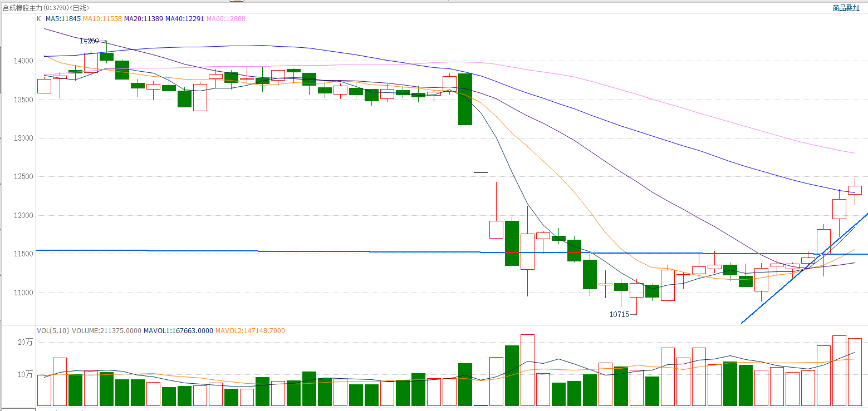Select the MA40:12291 indicator label

click(185, 19)
